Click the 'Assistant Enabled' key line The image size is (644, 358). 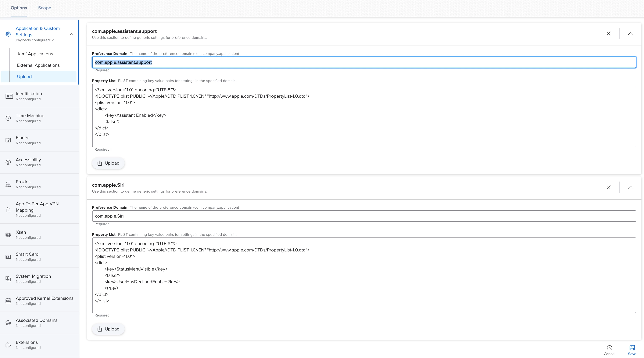coord(135,115)
